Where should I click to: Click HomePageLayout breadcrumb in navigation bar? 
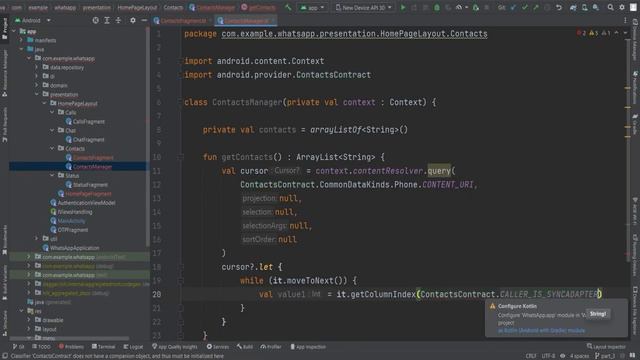click(x=137, y=7)
